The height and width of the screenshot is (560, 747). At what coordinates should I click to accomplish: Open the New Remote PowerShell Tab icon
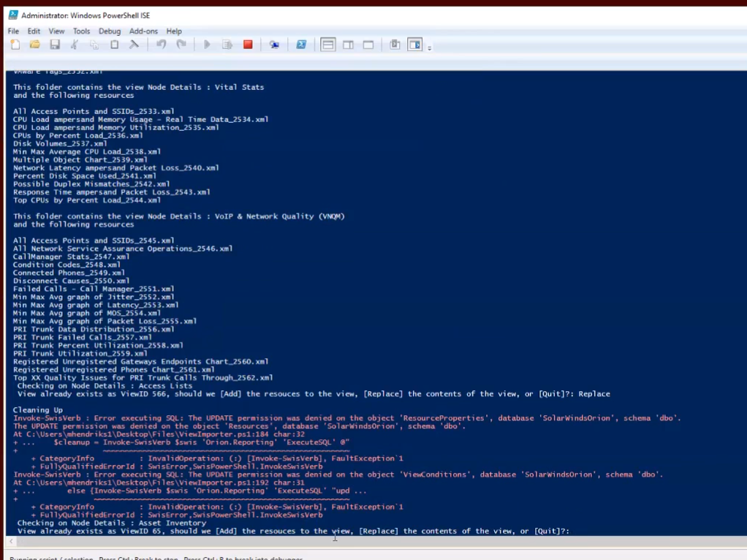pos(274,45)
